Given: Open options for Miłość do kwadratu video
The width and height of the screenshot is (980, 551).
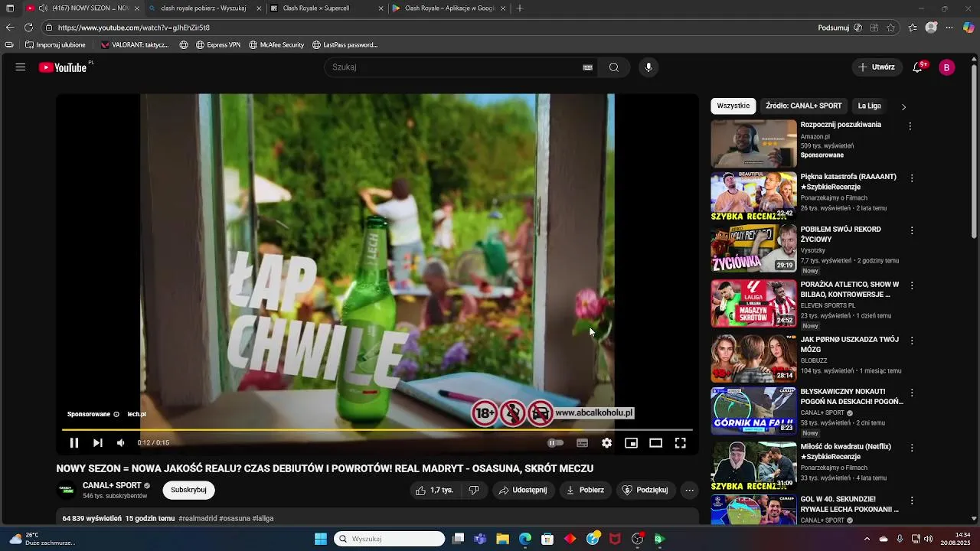Looking at the screenshot, I should coord(912,448).
